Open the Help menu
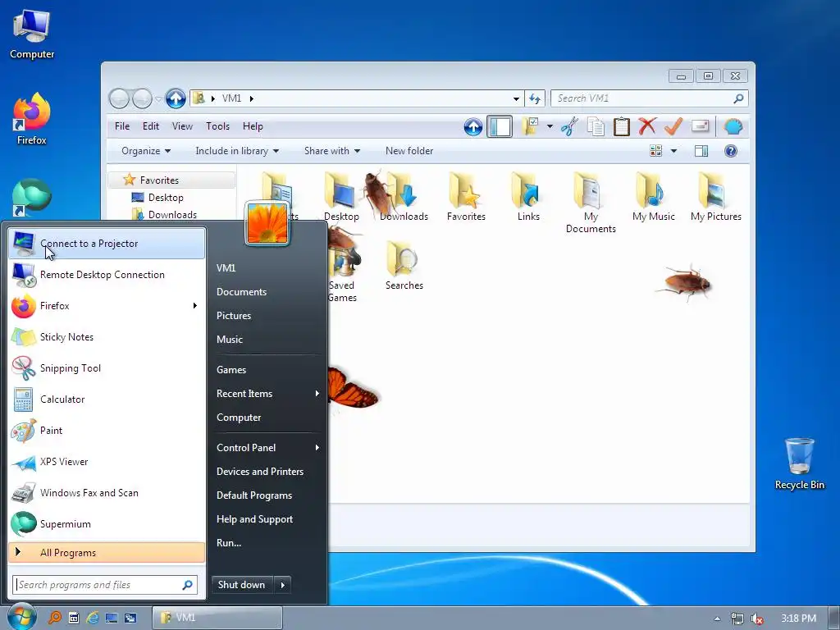 253,126
